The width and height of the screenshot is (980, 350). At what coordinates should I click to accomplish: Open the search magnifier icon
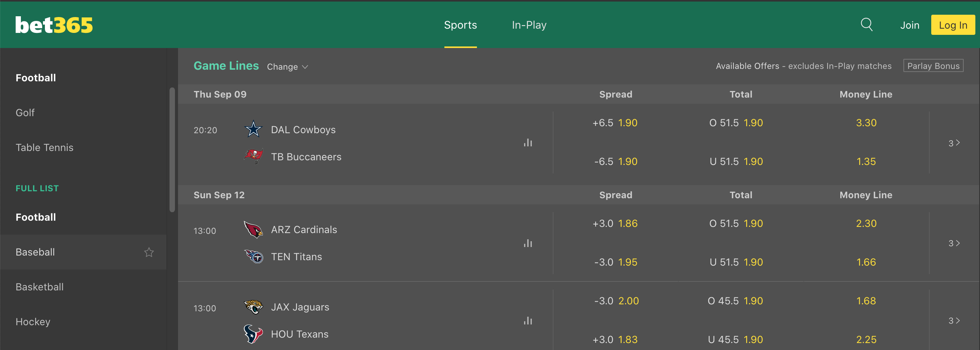coord(867,25)
